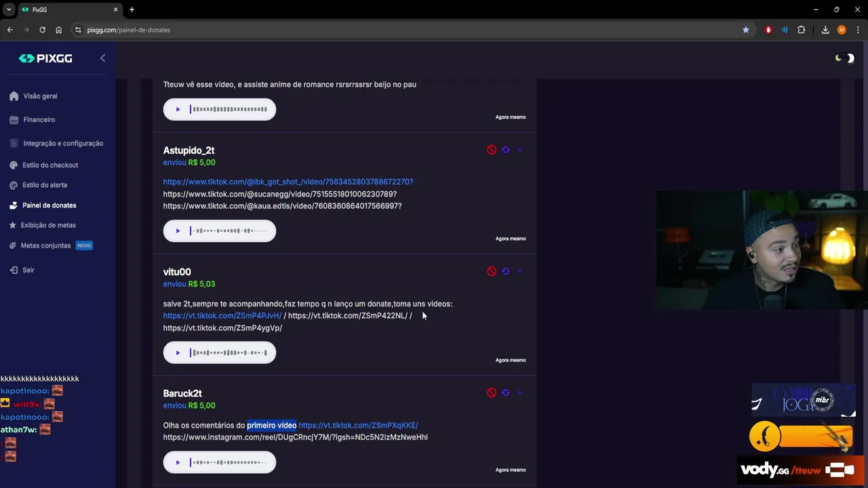Expand the tab search dropdown arrow
This screenshot has height=488, width=868.
[x=9, y=9]
